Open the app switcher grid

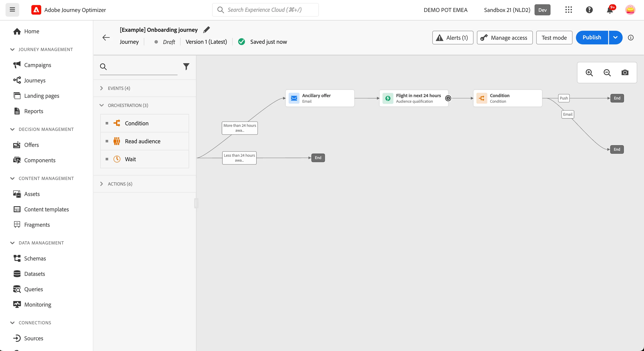[568, 10]
